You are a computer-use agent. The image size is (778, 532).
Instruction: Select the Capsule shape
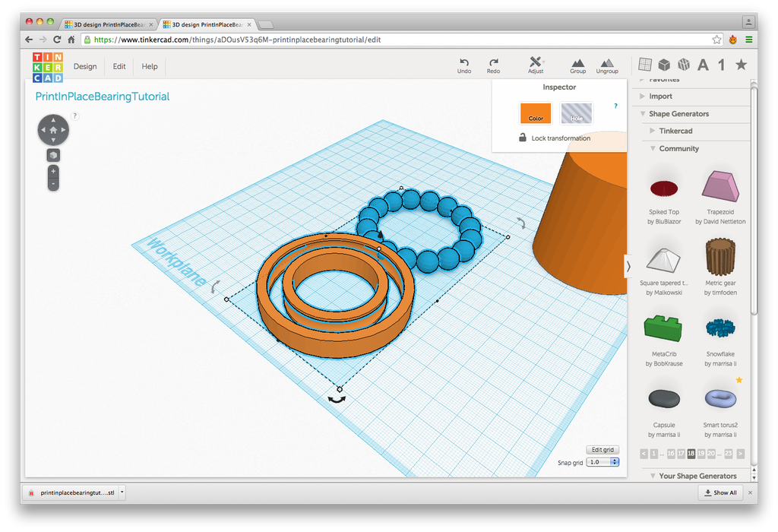664,399
